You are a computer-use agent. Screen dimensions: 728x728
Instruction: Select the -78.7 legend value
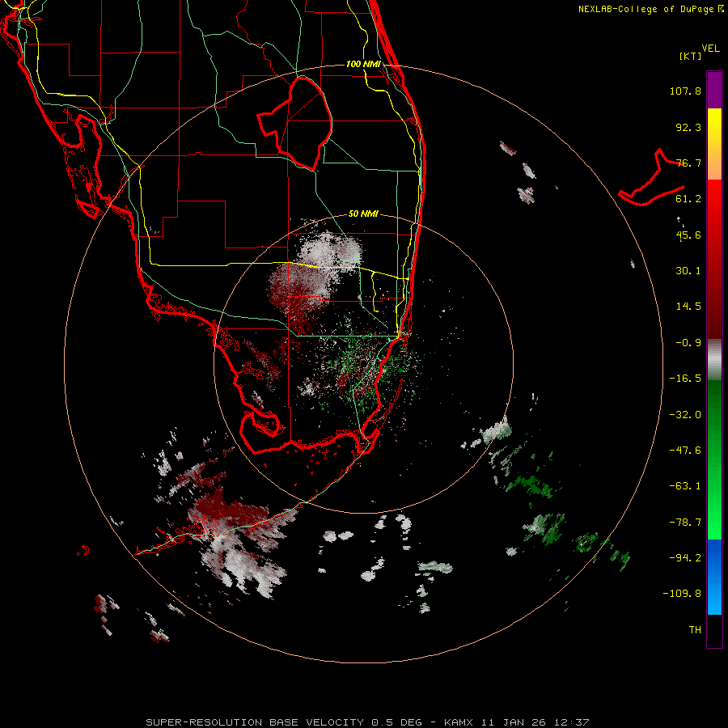pos(685,523)
